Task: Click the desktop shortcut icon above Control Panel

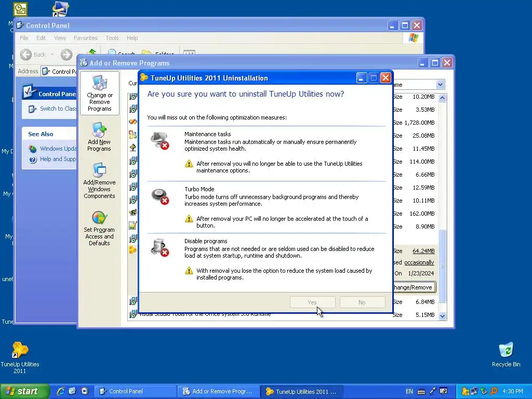Action: 61,9
